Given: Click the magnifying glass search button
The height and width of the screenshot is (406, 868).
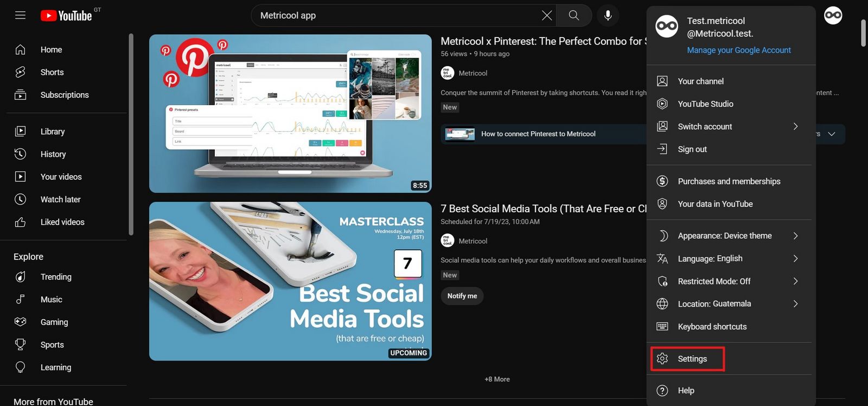Looking at the screenshot, I should [x=573, y=15].
